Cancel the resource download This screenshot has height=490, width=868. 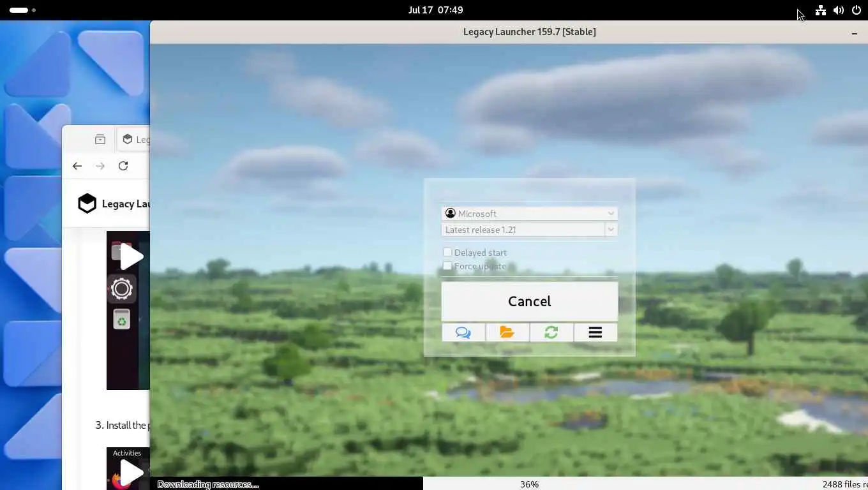point(530,301)
